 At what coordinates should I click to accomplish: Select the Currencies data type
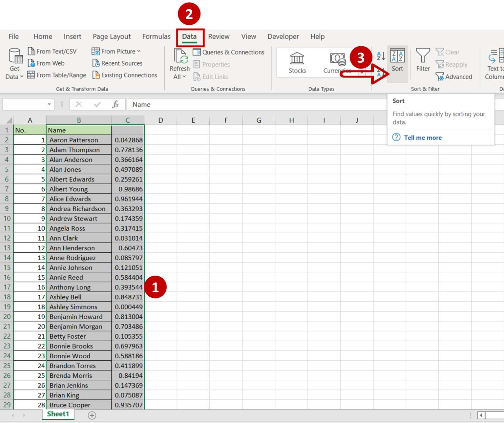[337, 63]
